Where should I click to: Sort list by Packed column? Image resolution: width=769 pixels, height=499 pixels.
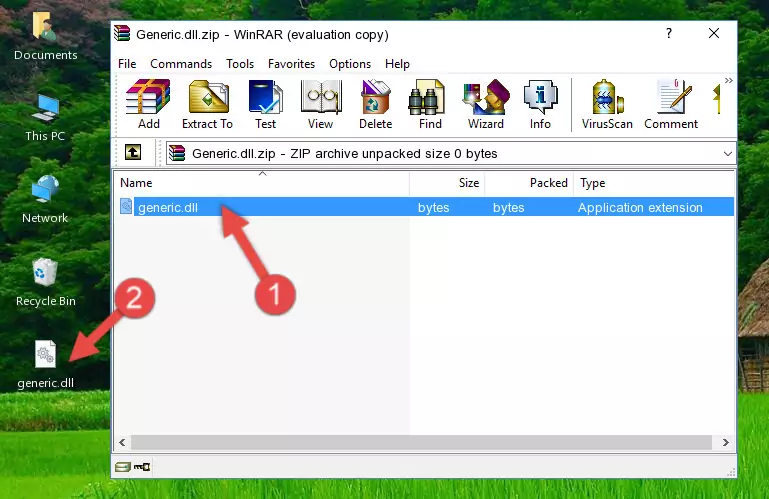click(x=529, y=183)
